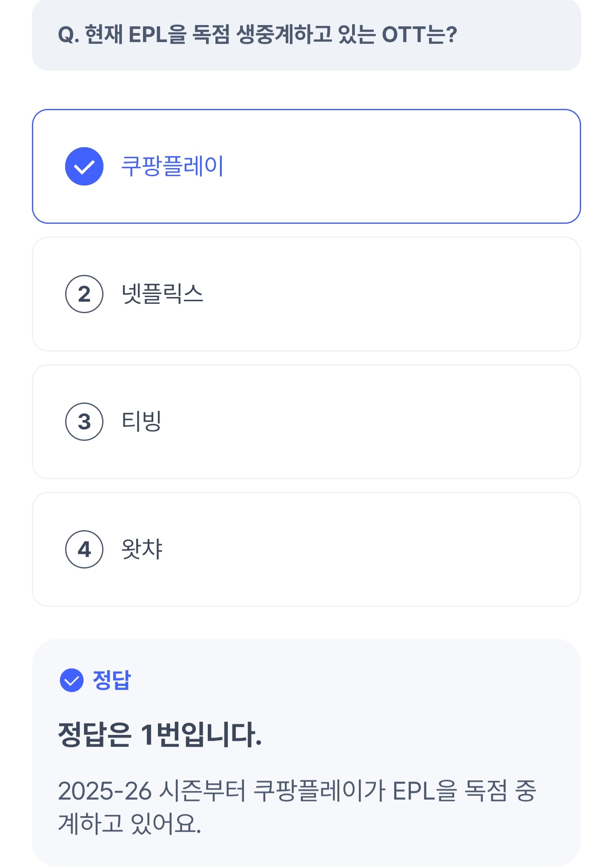The width and height of the screenshot is (613, 868).
Task: Click the heading 정답은 1번입니다.
Action: tap(160, 735)
